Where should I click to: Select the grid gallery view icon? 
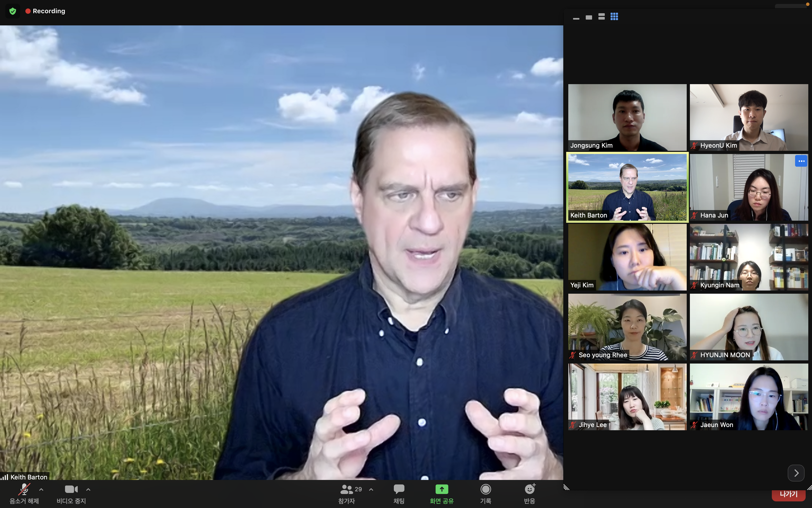614,16
